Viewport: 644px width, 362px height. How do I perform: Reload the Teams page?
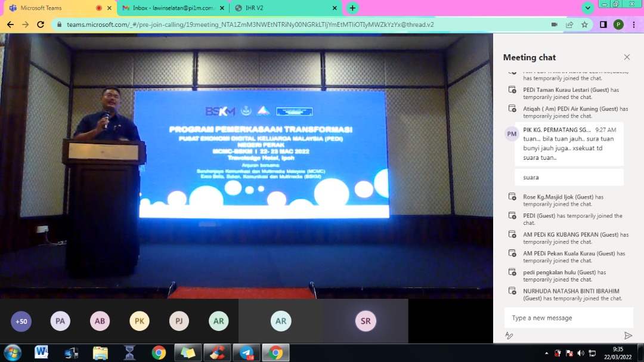coord(41,24)
